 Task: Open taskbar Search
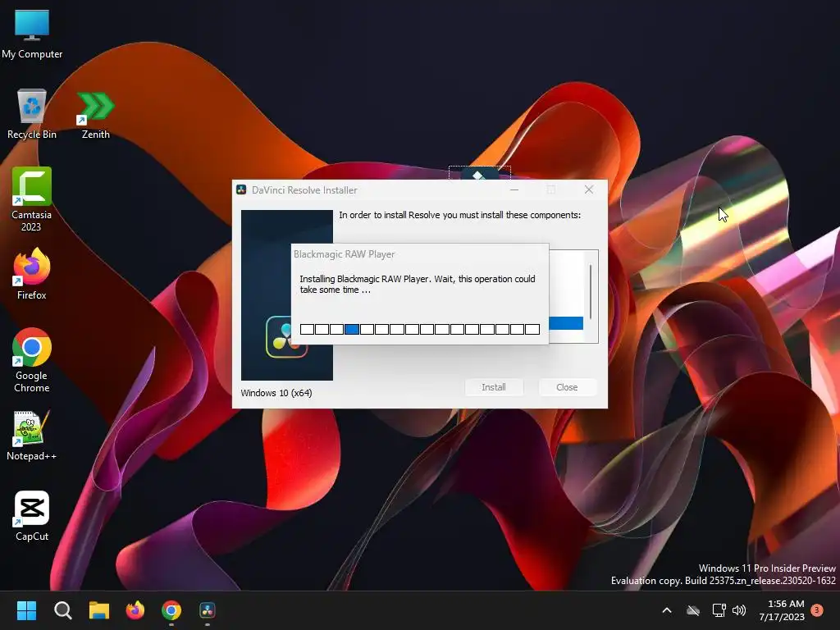[62, 610]
